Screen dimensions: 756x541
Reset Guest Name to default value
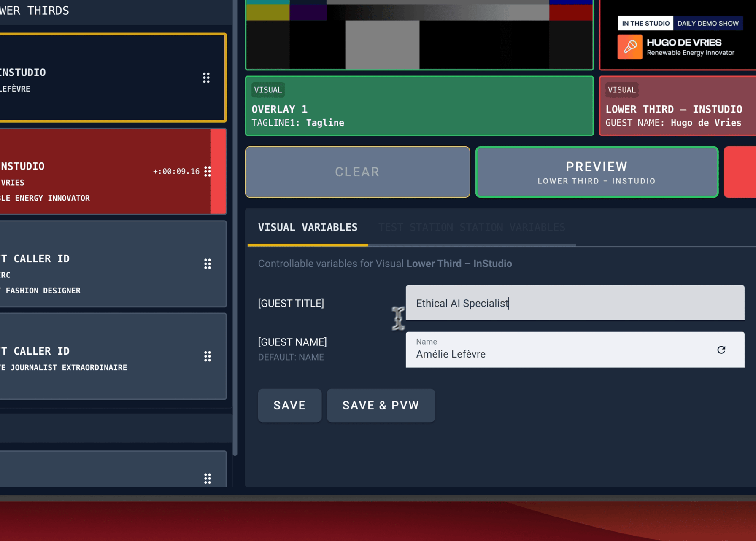(x=721, y=350)
